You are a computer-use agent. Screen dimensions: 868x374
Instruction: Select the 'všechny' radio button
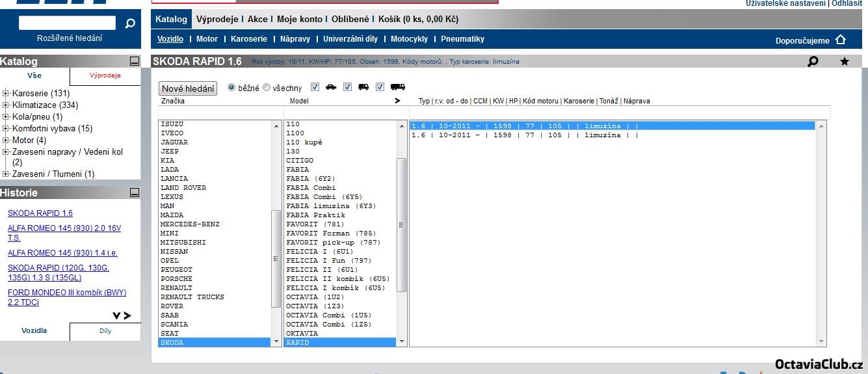(x=267, y=87)
